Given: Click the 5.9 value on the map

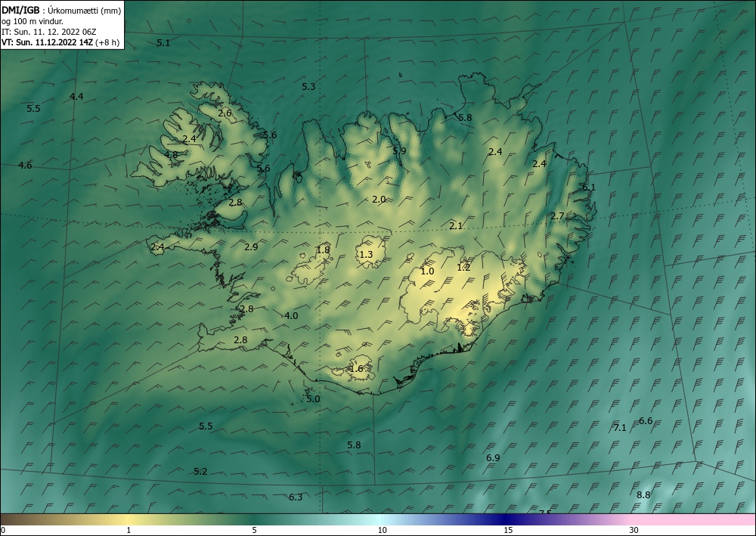Looking at the screenshot, I should [399, 151].
